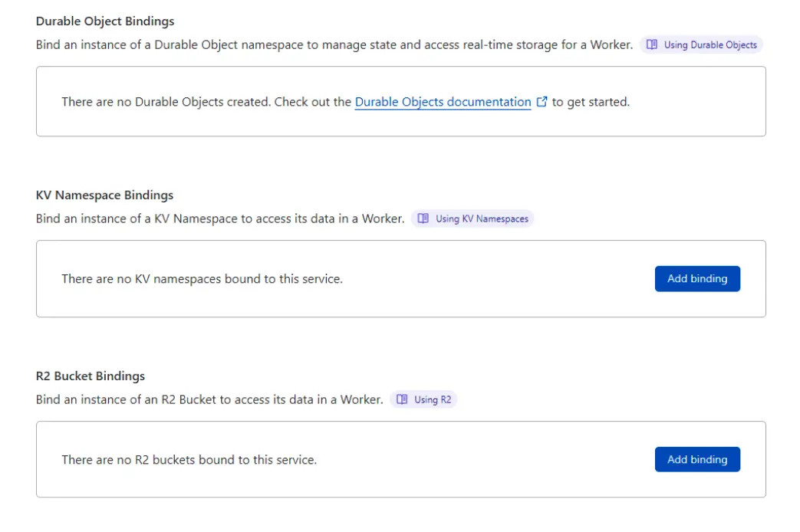This screenshot has width=800, height=532.
Task: Open the Using Durable Objects help badge
Action: [702, 44]
